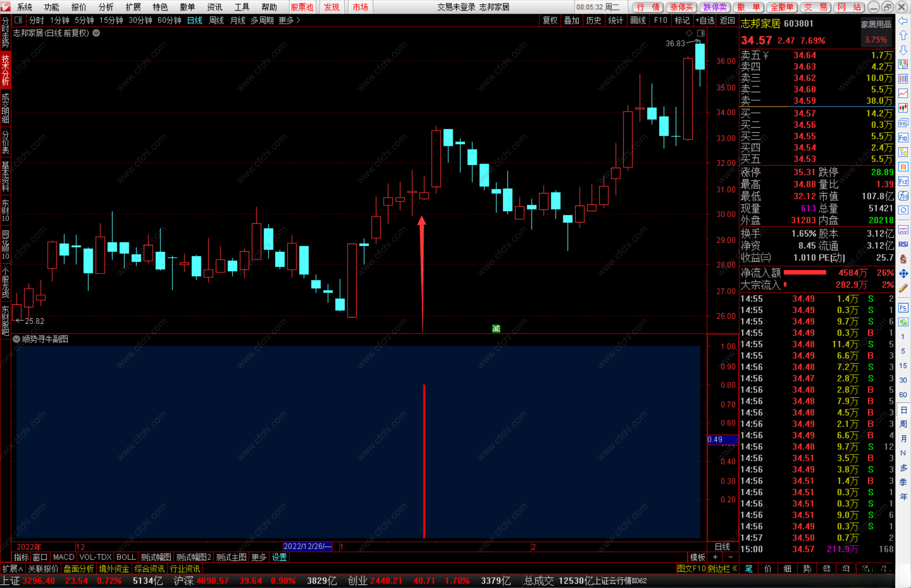Collapse the 顺势寻牛副图 indicator panel
Screen dimensions: 911x588
point(16,339)
